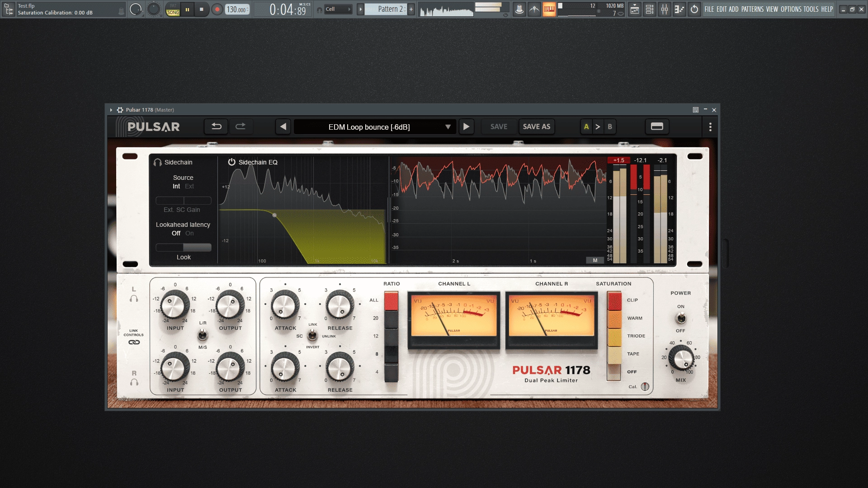Screen dimensions: 868x488
Task: Click the Look lookahead slider
Action: (x=184, y=247)
